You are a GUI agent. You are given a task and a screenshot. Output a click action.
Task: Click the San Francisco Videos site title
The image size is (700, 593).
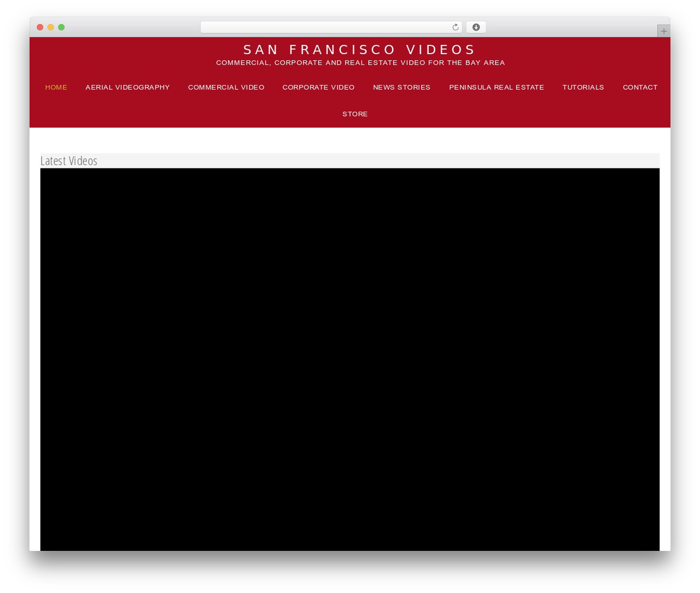(360, 50)
